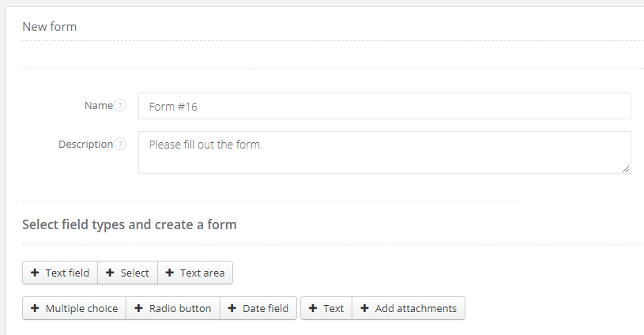Viewport: 644px width, 335px height.
Task: Click the plus icon on Radio button
Action: [138, 308]
